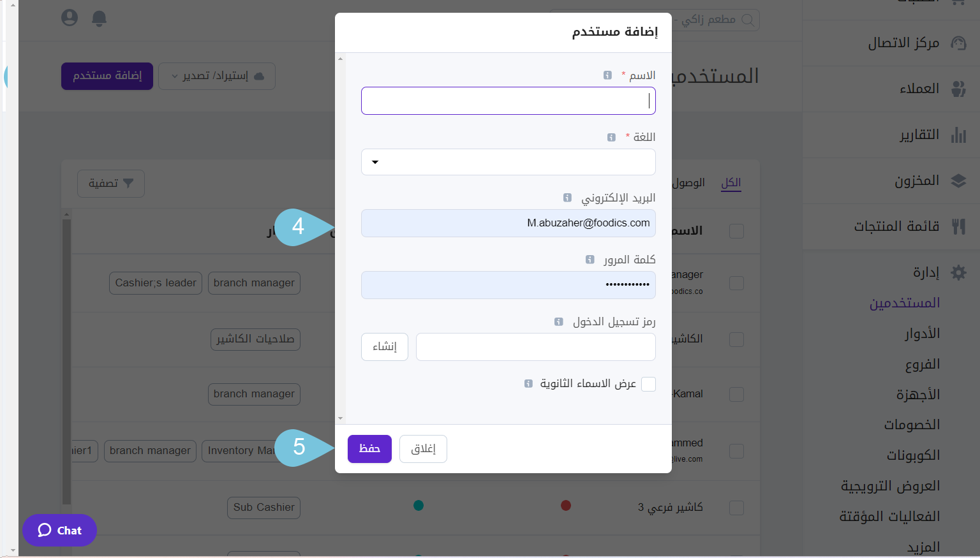The image size is (980, 558).
Task: Open the notifications bell icon
Action: pos(99,18)
